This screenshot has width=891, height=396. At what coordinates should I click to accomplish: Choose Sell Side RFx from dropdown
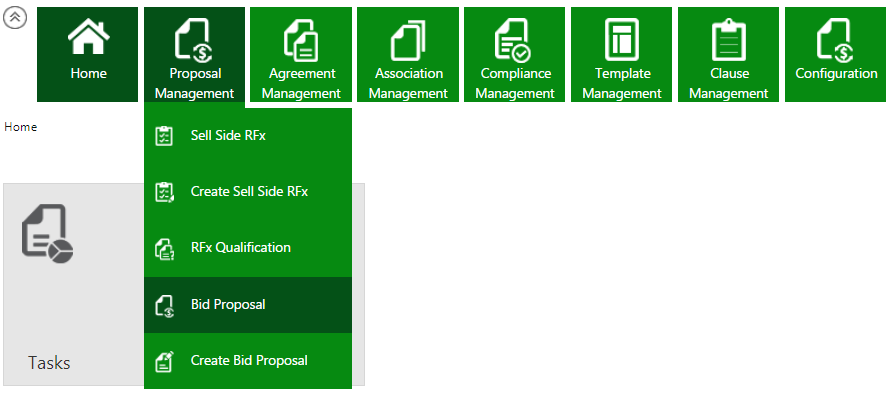pos(248,136)
